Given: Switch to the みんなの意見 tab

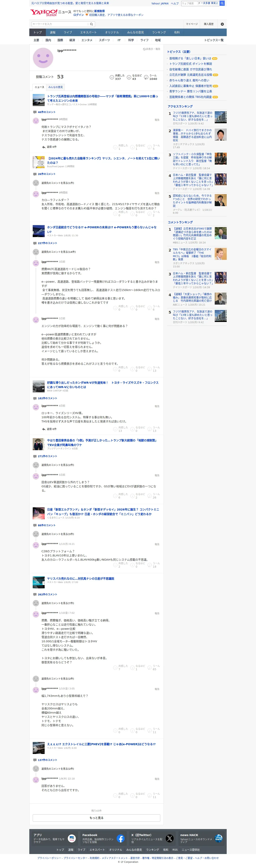Looking at the screenshot, I should 55,87.
